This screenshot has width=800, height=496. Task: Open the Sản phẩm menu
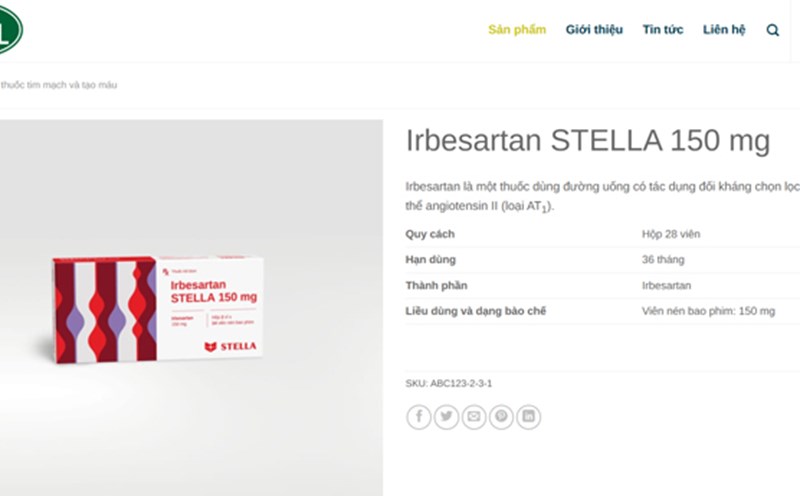tap(517, 30)
